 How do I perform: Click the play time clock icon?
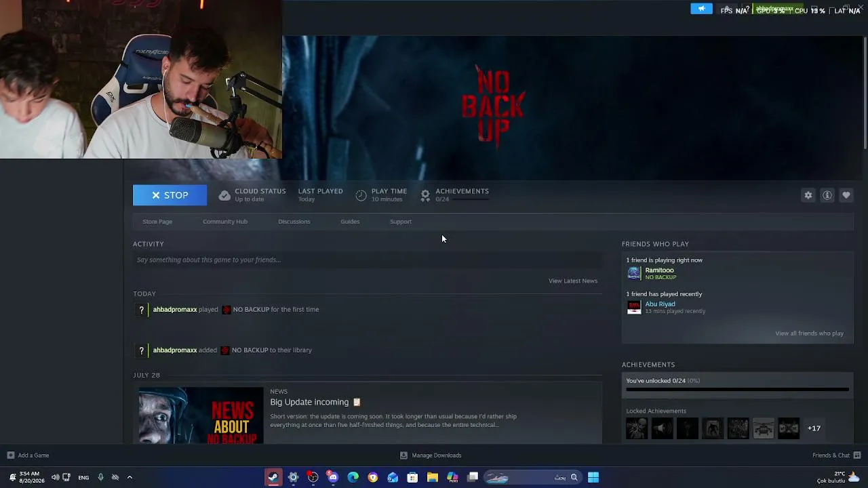[x=361, y=195]
